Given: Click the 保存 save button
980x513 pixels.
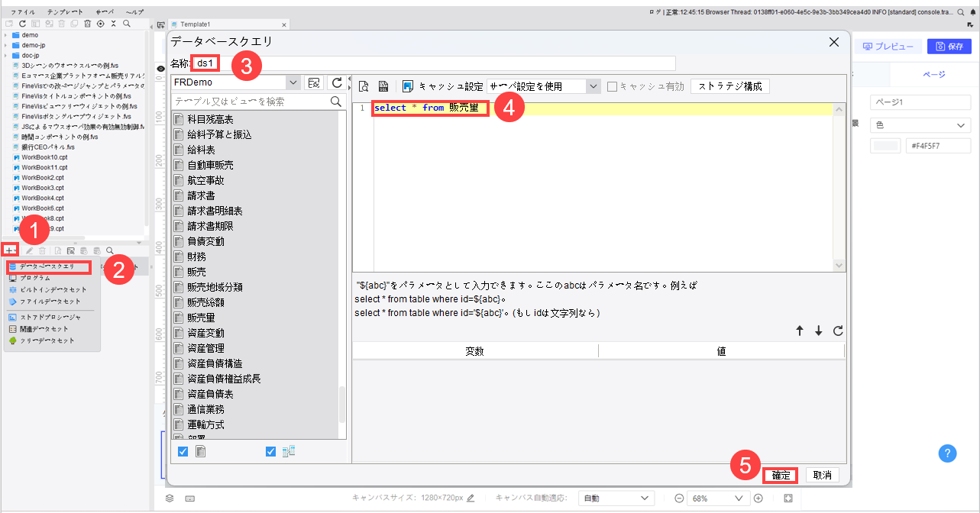Looking at the screenshot, I should (x=949, y=47).
